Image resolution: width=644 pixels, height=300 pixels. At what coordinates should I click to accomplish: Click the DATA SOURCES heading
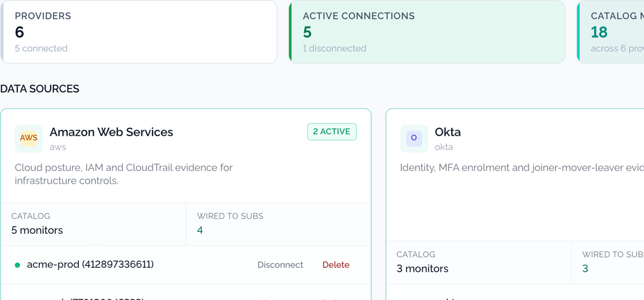click(x=40, y=89)
